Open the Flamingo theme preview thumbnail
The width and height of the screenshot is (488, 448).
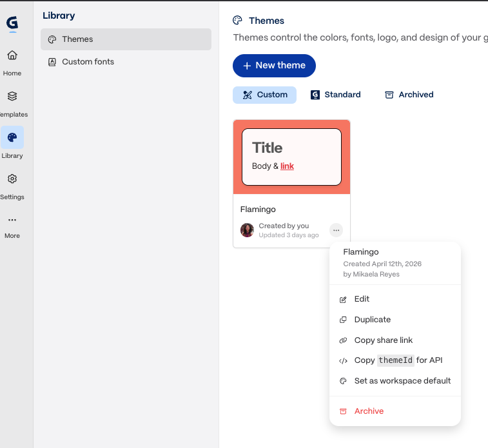click(x=291, y=157)
